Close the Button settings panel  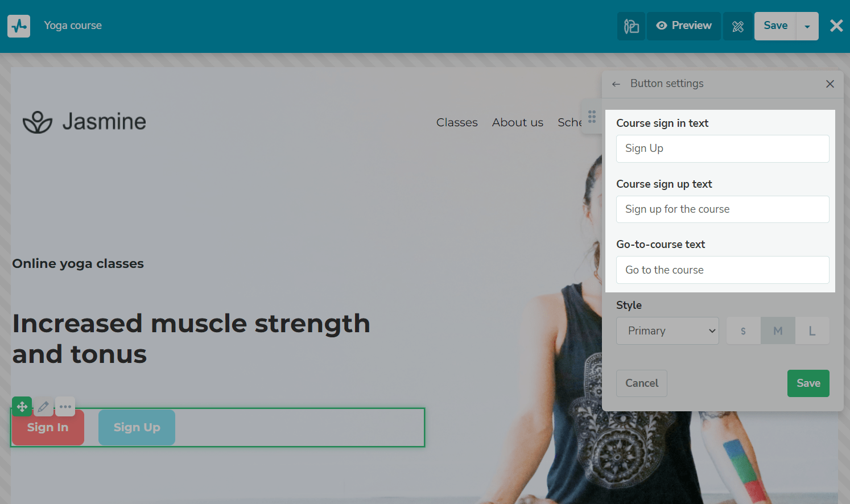pyautogui.click(x=830, y=84)
